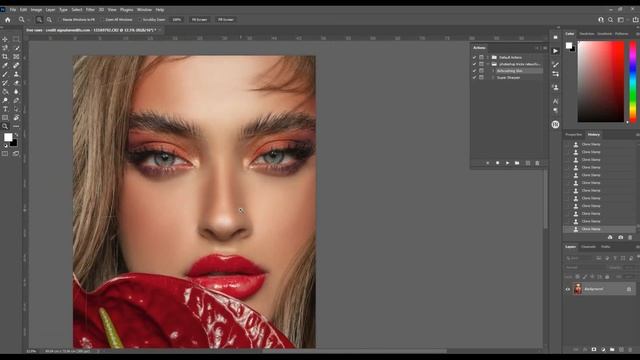Toggle Resize Windows to Fit checkbox
This screenshot has height=360, width=640.
tap(59, 20)
